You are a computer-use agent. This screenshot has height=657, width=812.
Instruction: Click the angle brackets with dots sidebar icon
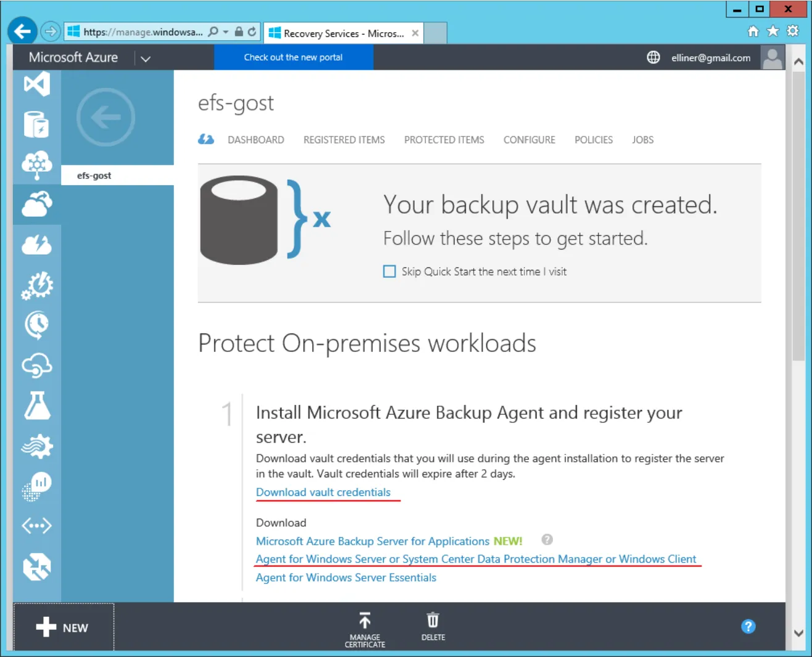[37, 526]
